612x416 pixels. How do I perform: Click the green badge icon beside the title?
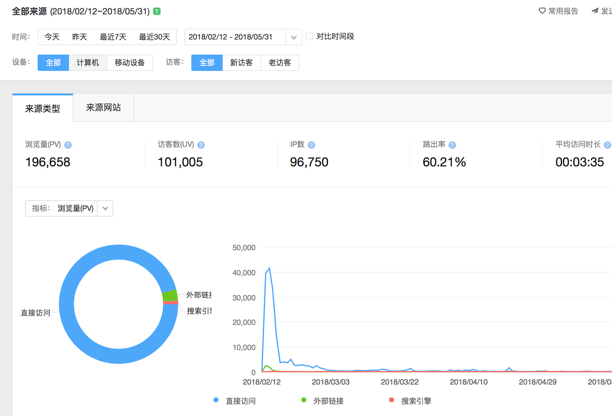tap(157, 11)
